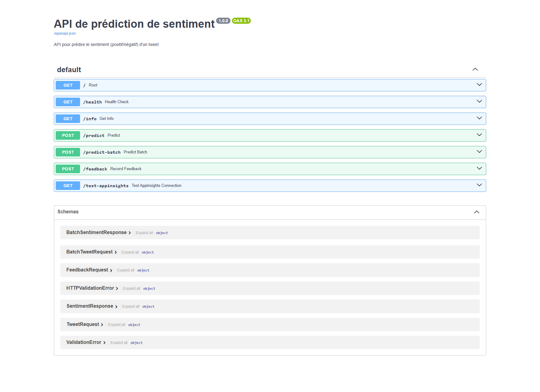540x392 pixels.
Task: Click the /test-appinsights path text
Action: (106, 186)
